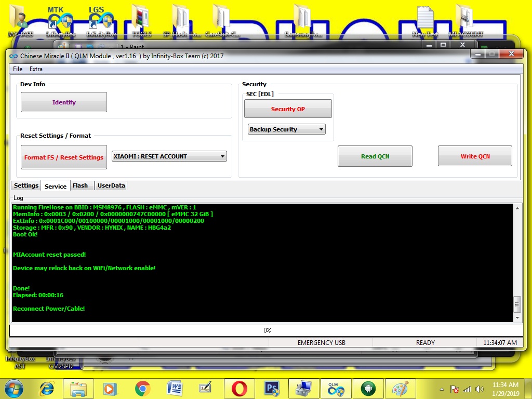Open the File menu
Viewport: 532px width, 399px height.
tap(18, 69)
